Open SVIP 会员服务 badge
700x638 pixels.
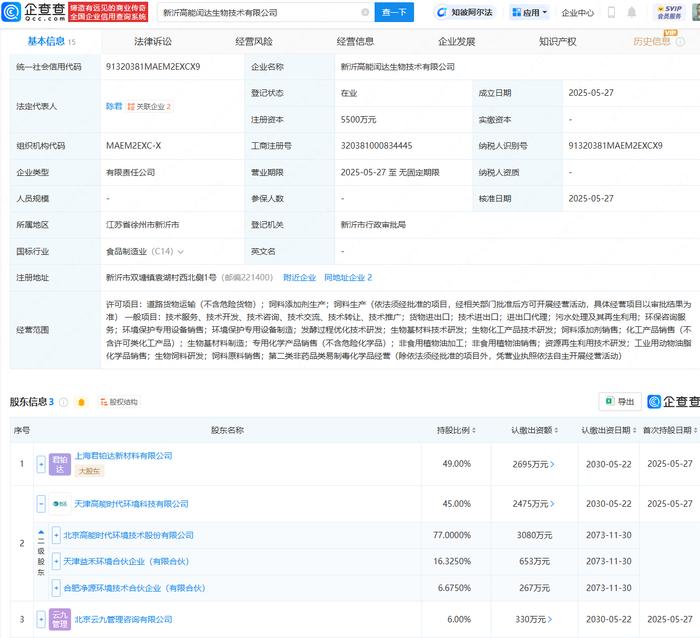669,12
